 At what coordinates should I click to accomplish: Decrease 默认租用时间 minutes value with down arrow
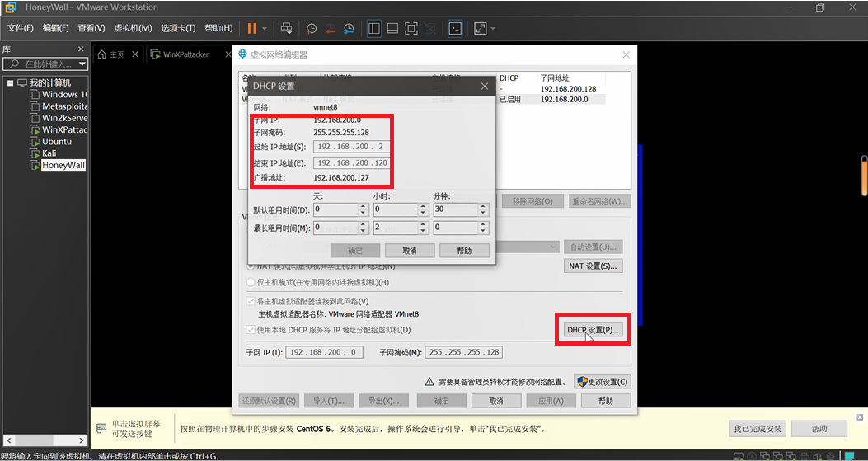(x=483, y=214)
